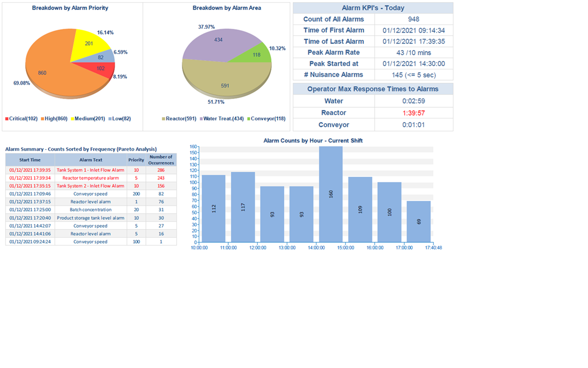Click the Start Time column header
588x368 pixels.
pos(30,160)
